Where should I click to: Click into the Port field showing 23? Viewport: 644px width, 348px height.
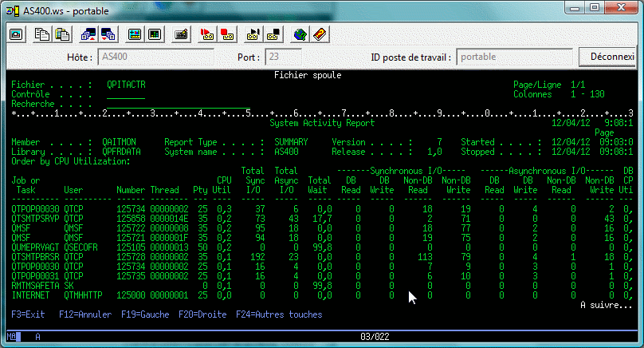click(284, 57)
